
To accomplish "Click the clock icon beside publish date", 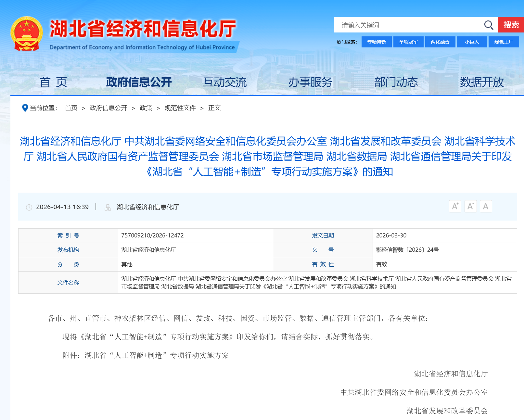I will pyautogui.click(x=29, y=207).
